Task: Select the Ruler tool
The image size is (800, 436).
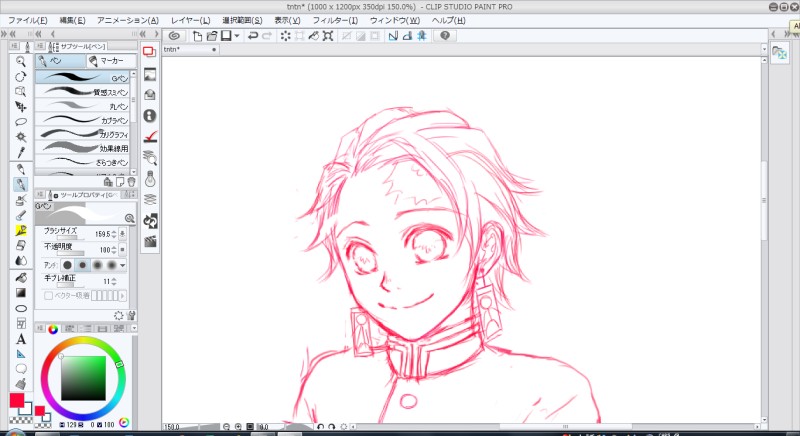Action: [x=20, y=353]
